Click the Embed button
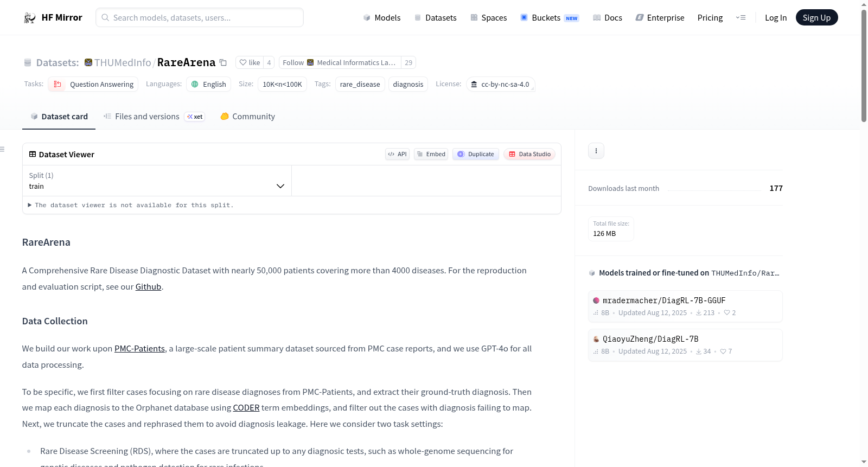 tap(431, 154)
